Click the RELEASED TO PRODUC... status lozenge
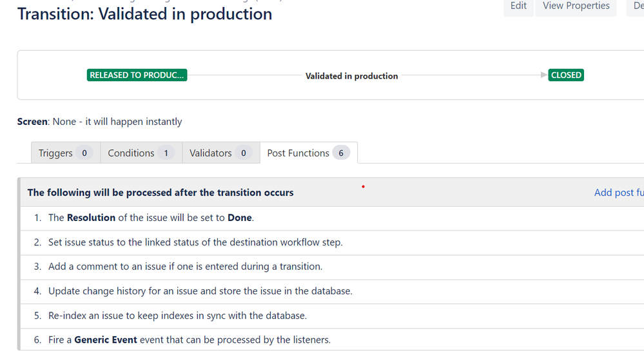Screen dimensions: 644x351 pyautogui.click(x=137, y=75)
